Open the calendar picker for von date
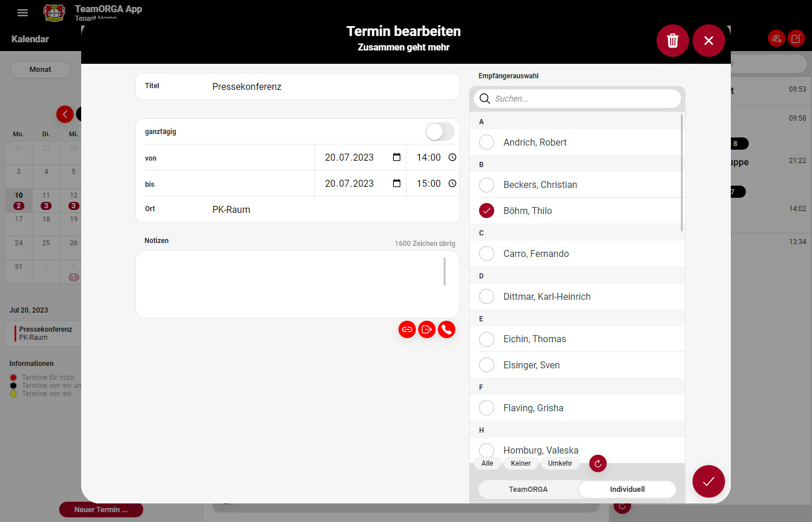 [397, 157]
